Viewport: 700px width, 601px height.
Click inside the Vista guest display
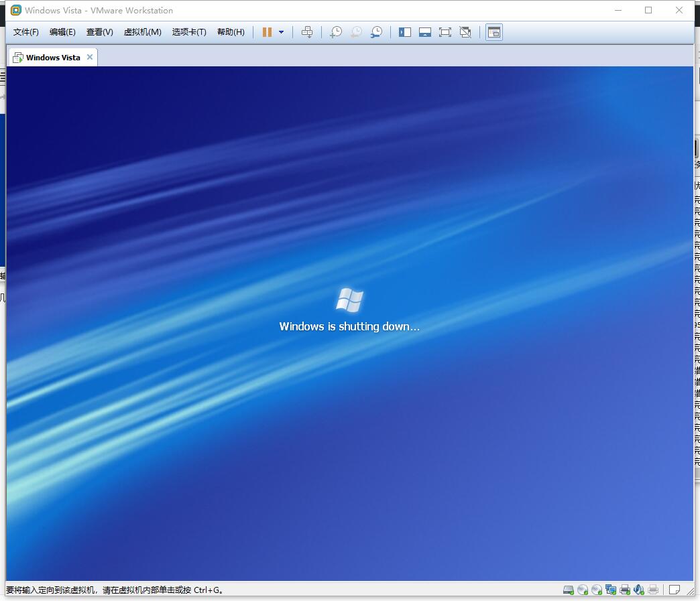click(349, 324)
